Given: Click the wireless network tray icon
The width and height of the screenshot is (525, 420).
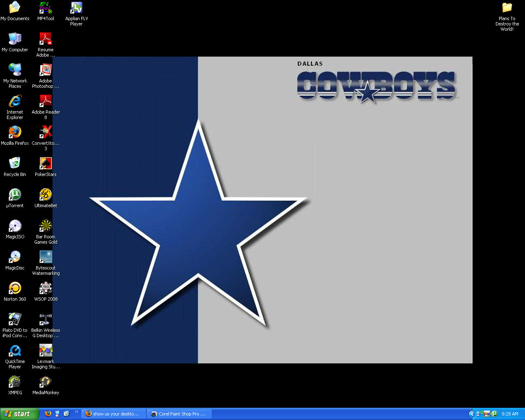Looking at the screenshot, I should coord(479,414).
